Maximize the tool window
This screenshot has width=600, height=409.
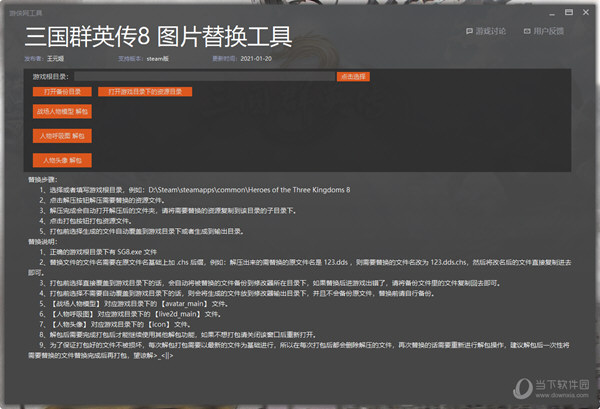pyautogui.click(x=569, y=12)
